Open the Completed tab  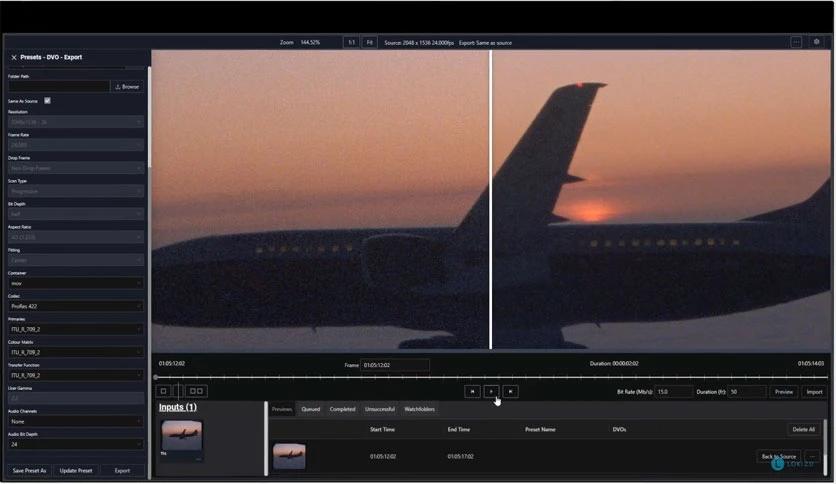click(343, 409)
